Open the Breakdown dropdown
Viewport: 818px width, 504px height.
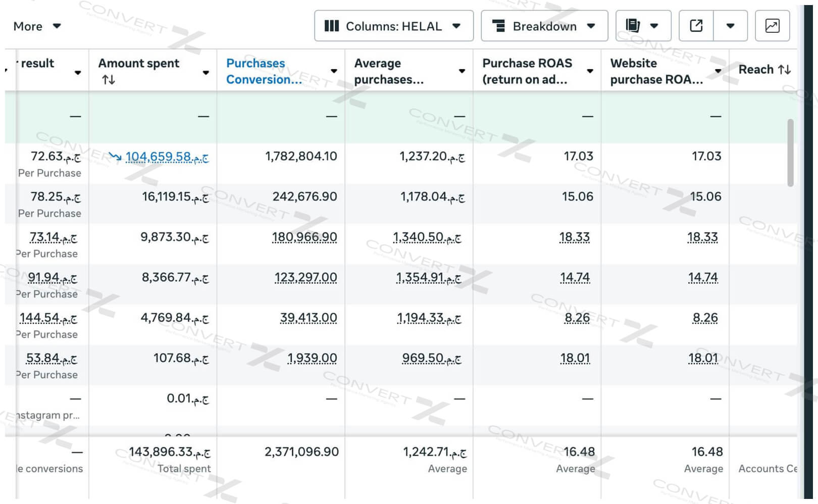tap(544, 26)
